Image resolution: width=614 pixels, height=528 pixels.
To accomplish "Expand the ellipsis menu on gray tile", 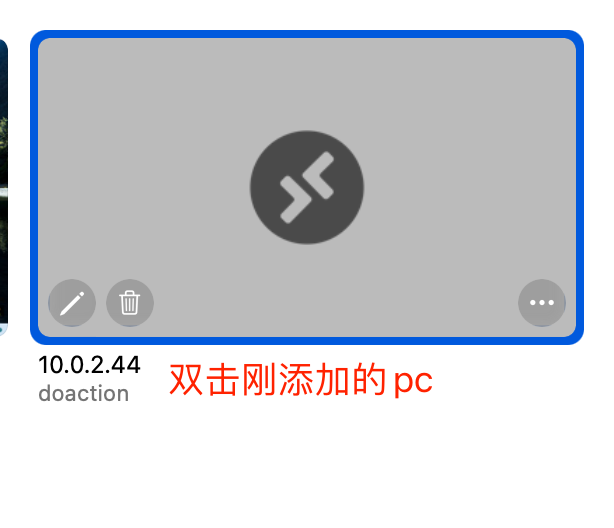I will click(542, 302).
